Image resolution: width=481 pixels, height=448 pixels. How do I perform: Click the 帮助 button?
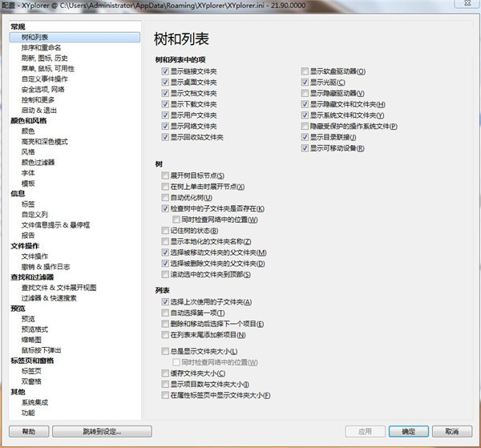tap(29, 431)
